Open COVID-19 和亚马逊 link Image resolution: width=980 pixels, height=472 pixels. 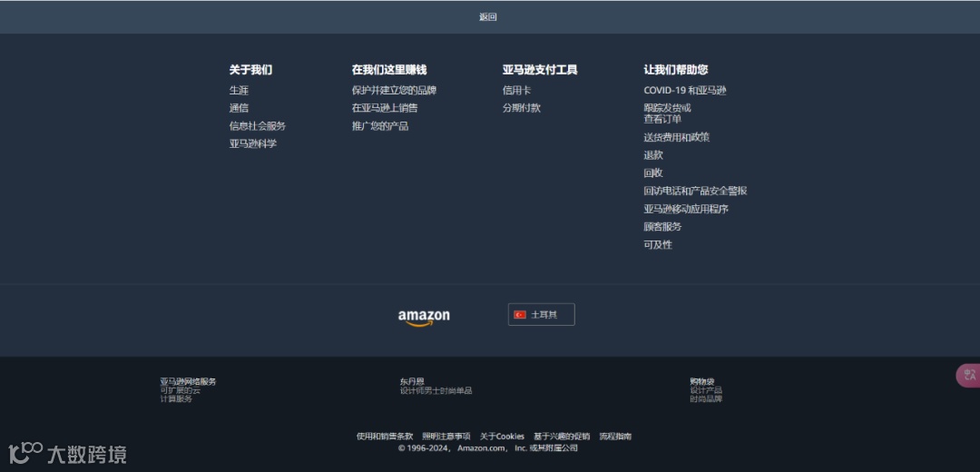point(685,91)
